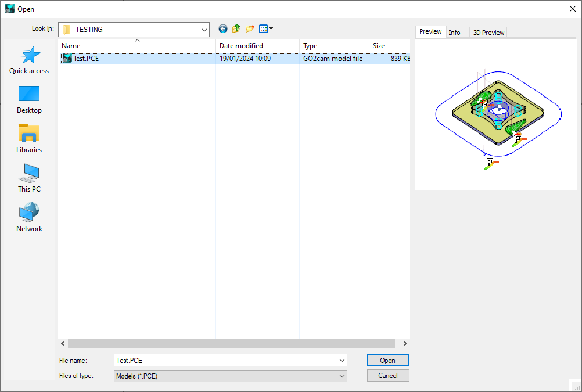
Task: Open Quick access location
Action: (29, 60)
